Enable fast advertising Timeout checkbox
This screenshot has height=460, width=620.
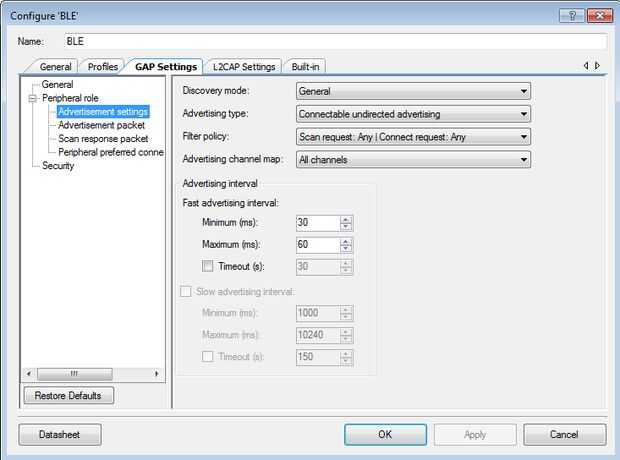208,266
